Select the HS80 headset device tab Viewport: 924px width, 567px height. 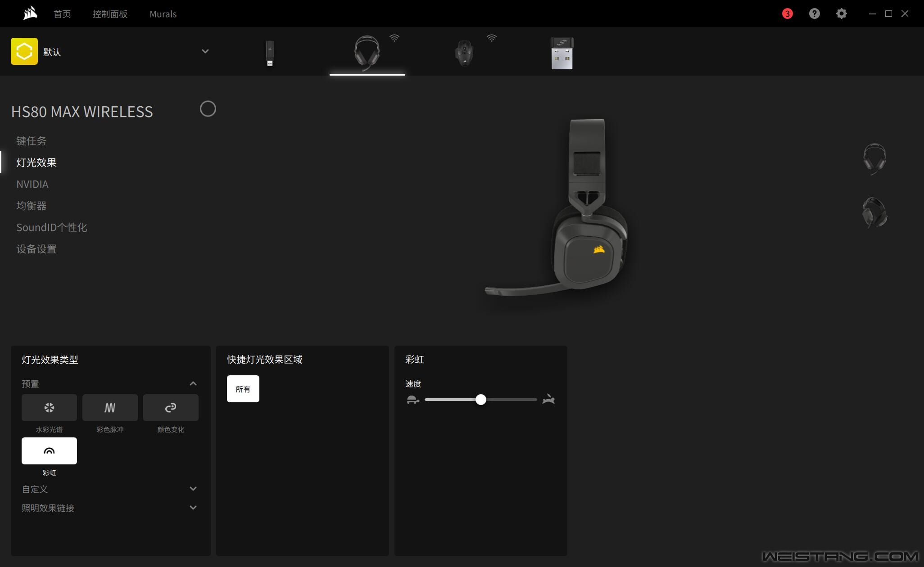point(367,53)
